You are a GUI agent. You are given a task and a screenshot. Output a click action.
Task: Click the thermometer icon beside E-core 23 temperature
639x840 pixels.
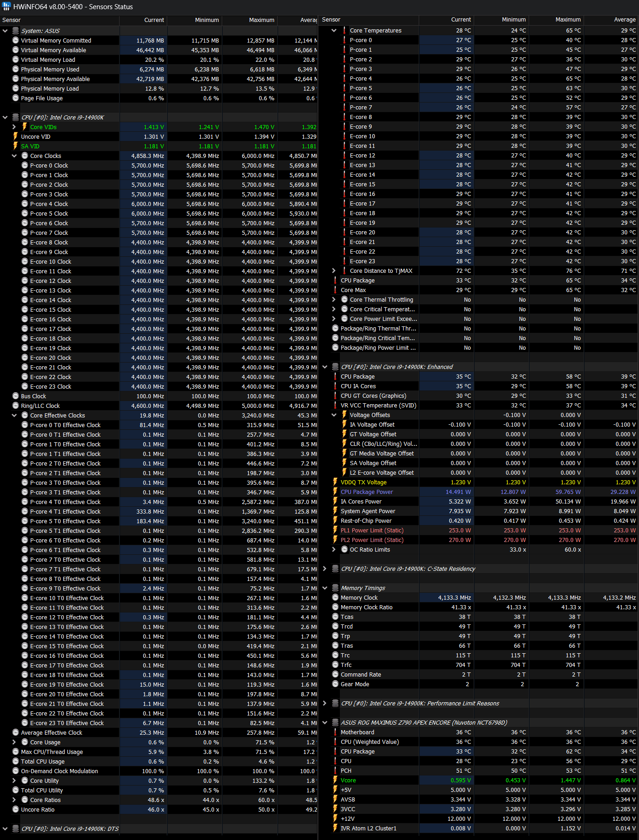(344, 261)
